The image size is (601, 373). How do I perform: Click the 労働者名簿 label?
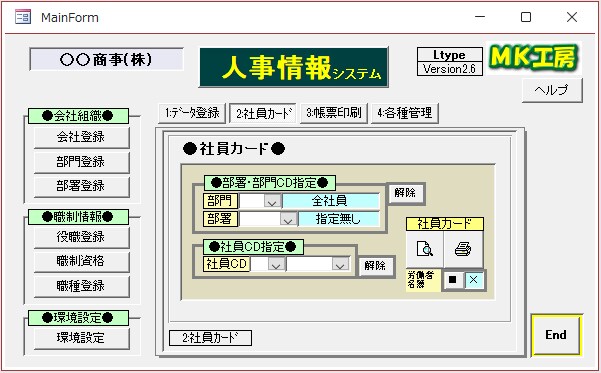click(x=424, y=280)
